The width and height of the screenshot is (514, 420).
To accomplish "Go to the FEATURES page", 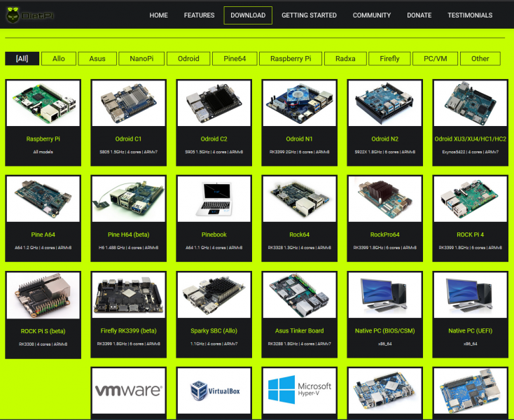I will coord(199,15).
